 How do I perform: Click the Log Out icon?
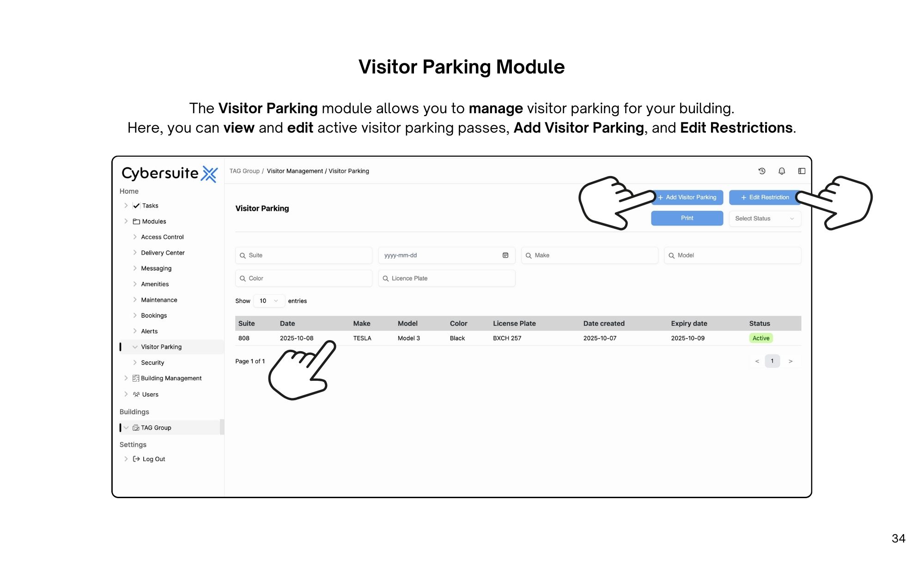(136, 459)
